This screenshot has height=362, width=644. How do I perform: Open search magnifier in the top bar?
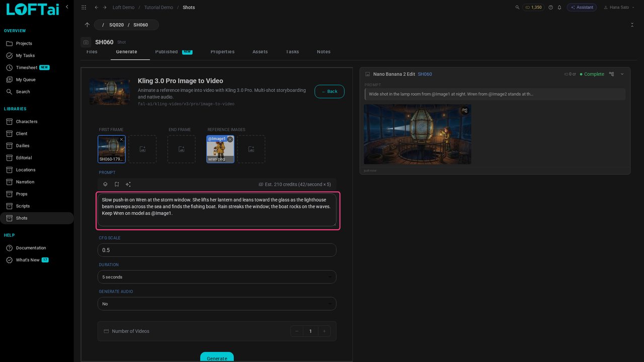click(518, 8)
